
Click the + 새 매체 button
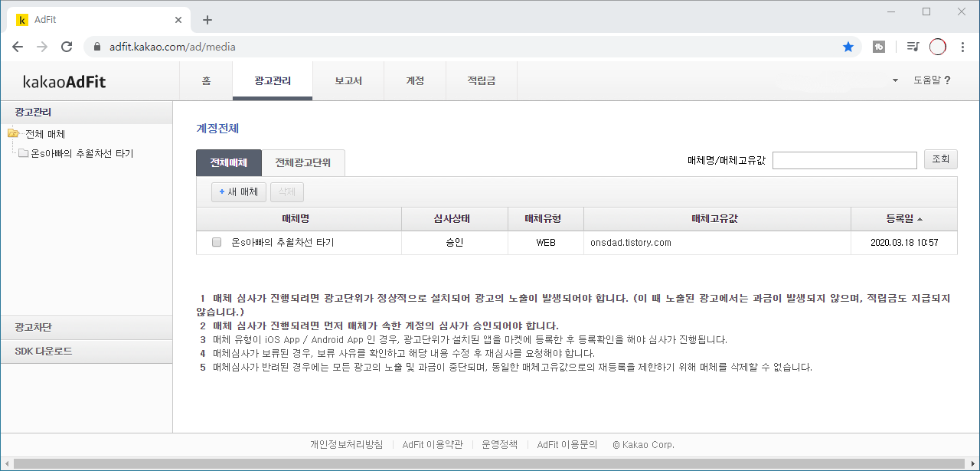239,191
